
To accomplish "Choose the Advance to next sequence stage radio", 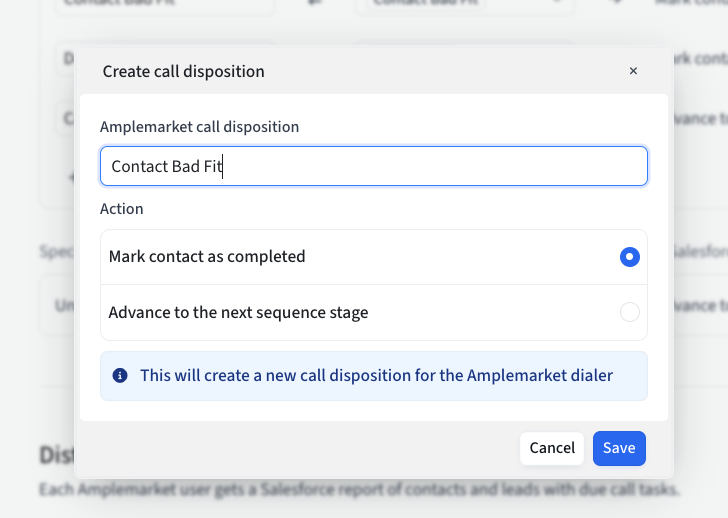I will pyautogui.click(x=629, y=312).
